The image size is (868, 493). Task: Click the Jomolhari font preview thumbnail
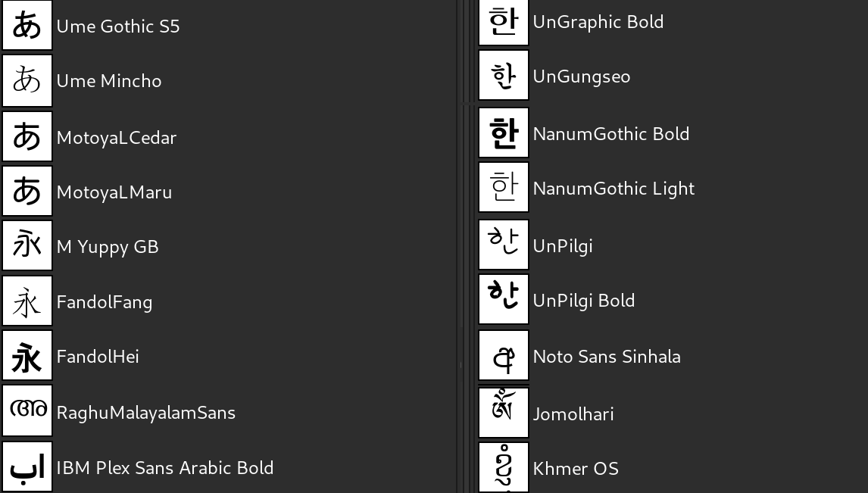click(x=503, y=413)
